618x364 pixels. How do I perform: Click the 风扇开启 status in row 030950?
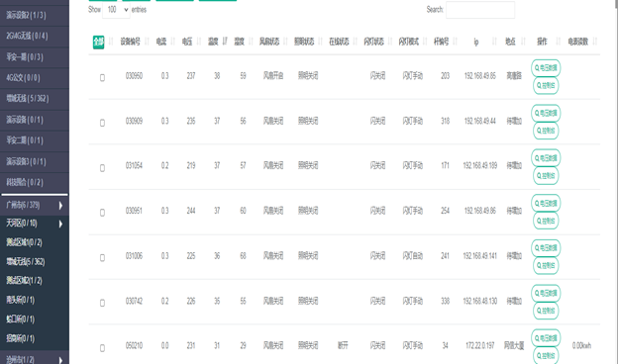tap(273, 76)
